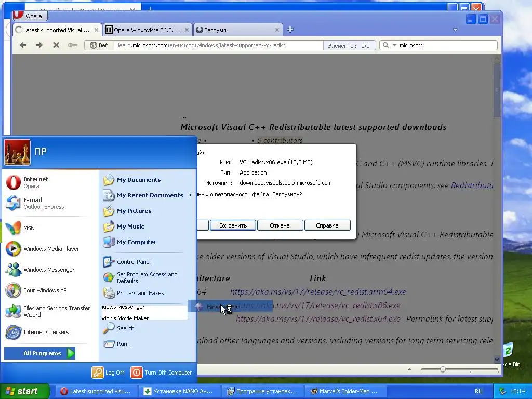Click the Веб badge in address bar
The height and width of the screenshot is (399, 532).
click(x=99, y=45)
